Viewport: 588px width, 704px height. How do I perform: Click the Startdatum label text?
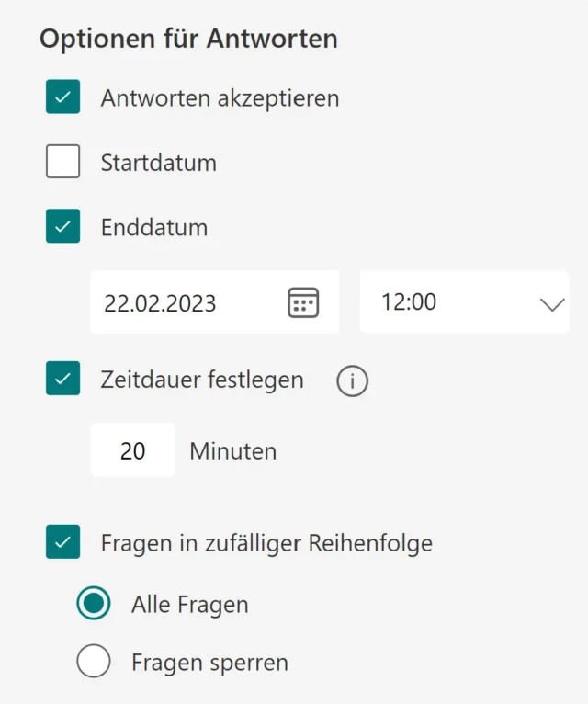(159, 164)
